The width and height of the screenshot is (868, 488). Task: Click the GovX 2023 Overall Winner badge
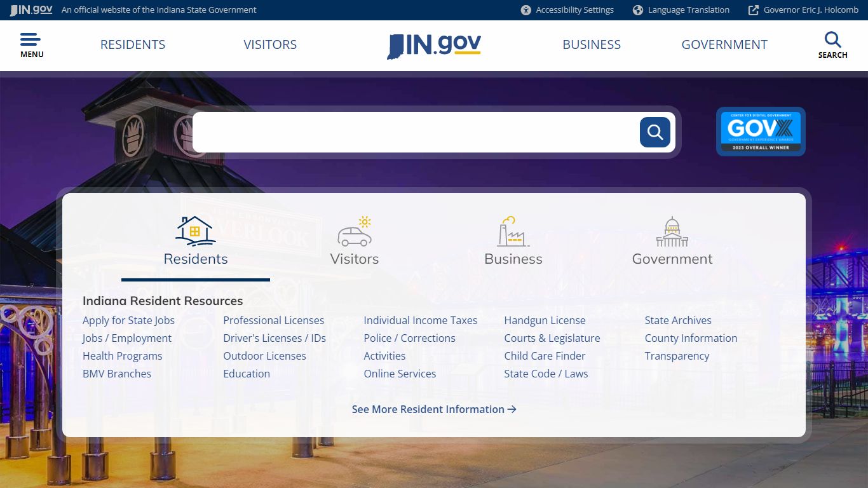pos(761,132)
